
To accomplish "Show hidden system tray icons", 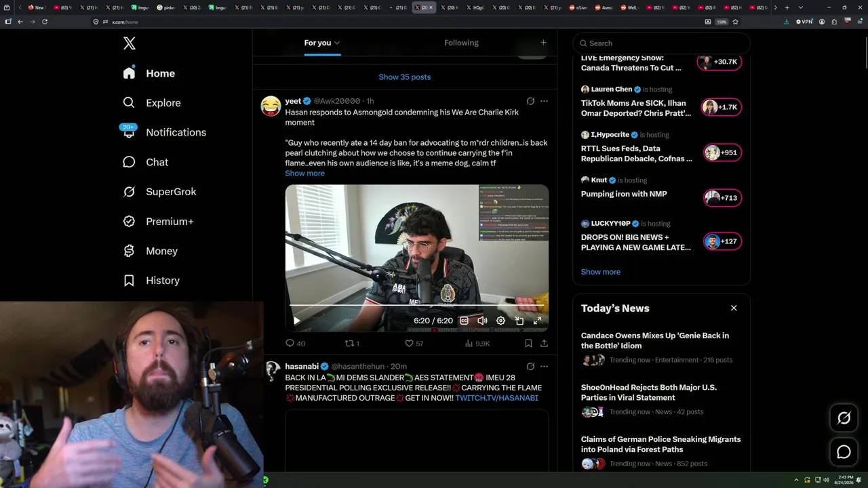I will tap(797, 480).
